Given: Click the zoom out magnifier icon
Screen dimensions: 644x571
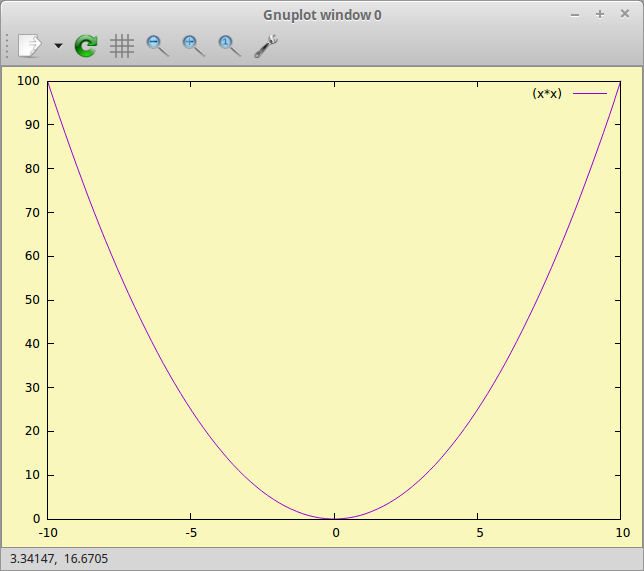Looking at the screenshot, I should tap(157, 45).
